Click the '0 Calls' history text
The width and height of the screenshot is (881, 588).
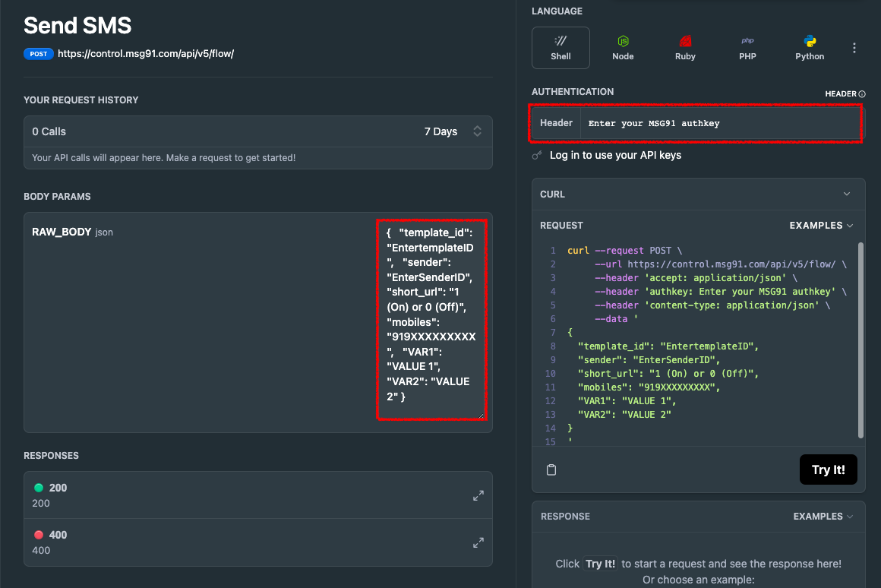click(49, 131)
